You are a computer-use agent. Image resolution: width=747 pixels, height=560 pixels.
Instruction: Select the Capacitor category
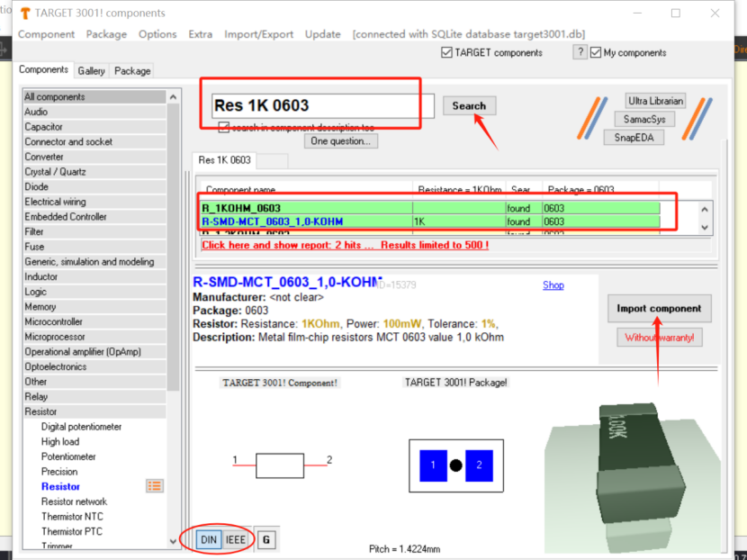94,127
